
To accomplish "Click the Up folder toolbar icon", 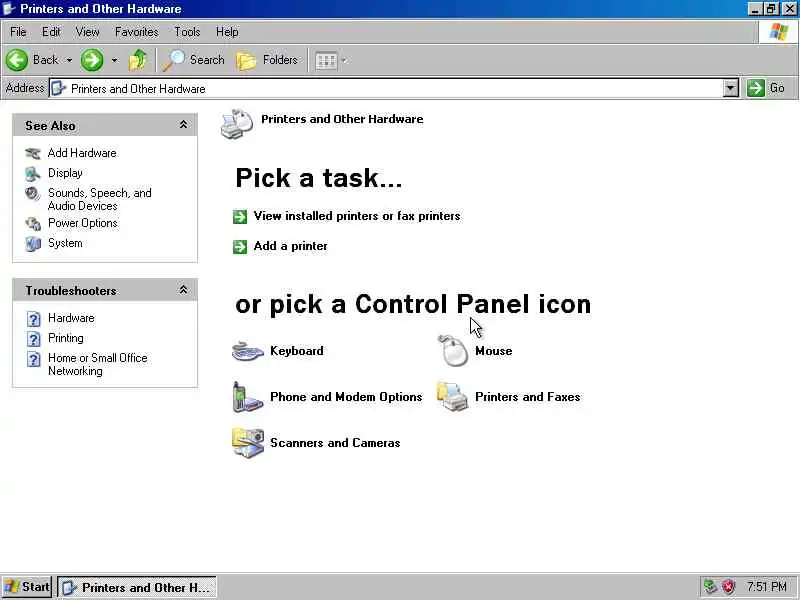I will pyautogui.click(x=138, y=60).
